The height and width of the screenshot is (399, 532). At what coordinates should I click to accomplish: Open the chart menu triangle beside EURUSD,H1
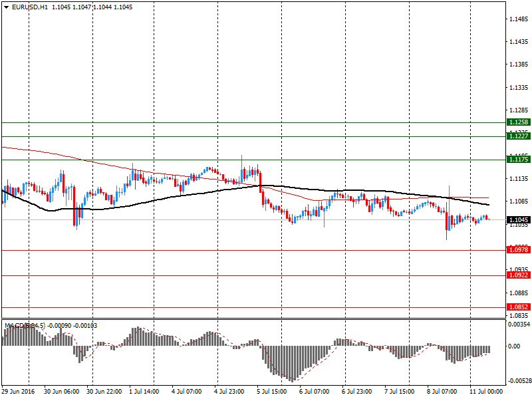click(7, 7)
